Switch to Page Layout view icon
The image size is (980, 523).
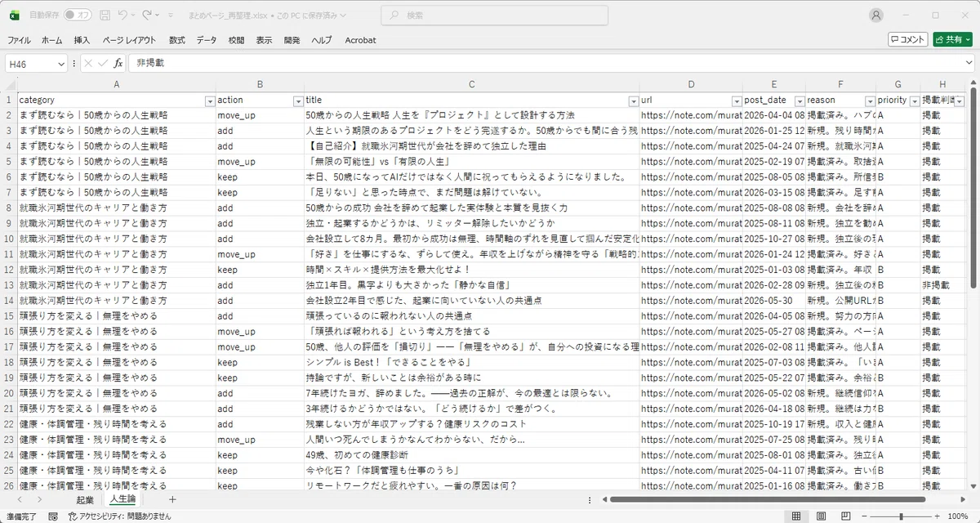click(x=822, y=516)
